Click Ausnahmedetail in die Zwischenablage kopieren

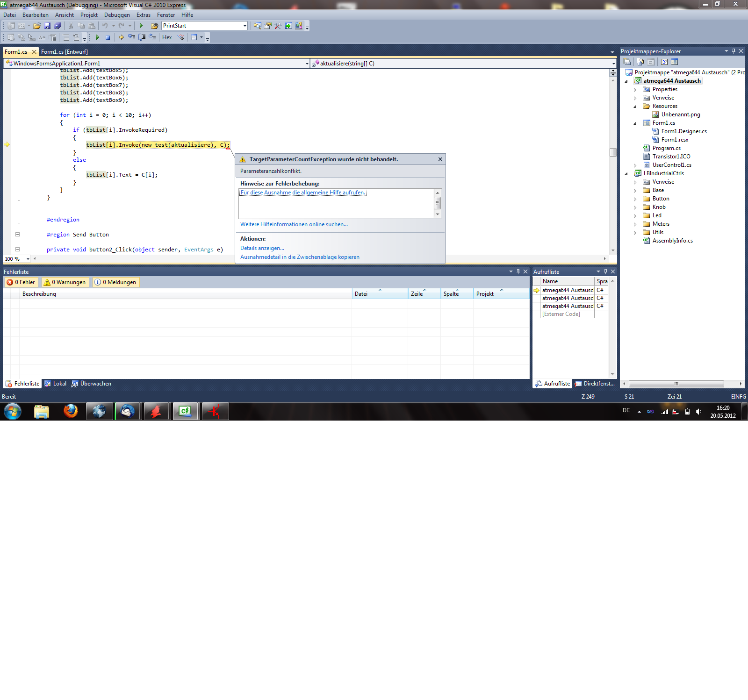tap(300, 257)
